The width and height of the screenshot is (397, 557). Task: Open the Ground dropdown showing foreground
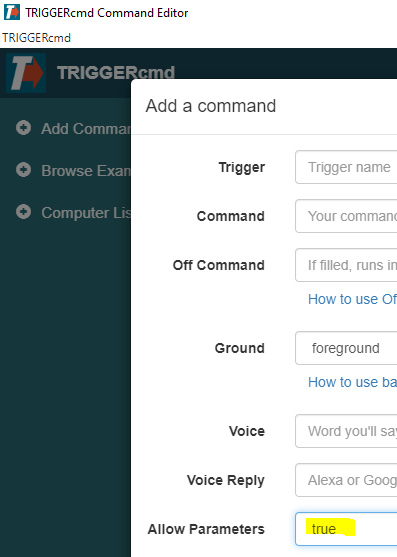pyautogui.click(x=346, y=348)
